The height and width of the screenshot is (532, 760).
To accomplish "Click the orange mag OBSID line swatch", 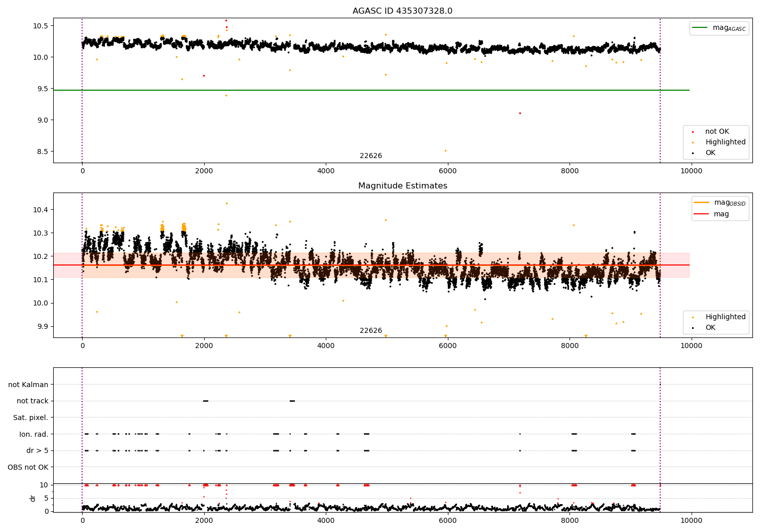I will (x=702, y=203).
